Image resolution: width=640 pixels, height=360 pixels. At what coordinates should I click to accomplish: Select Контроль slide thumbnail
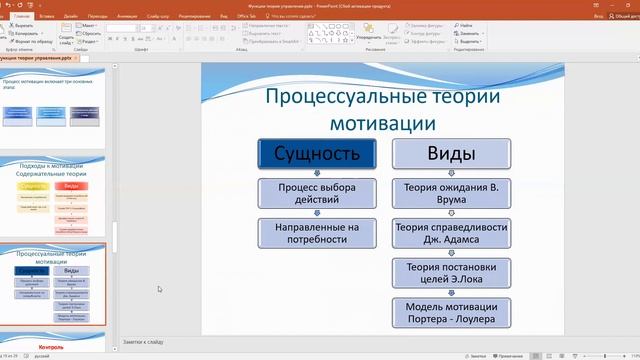coord(51,342)
